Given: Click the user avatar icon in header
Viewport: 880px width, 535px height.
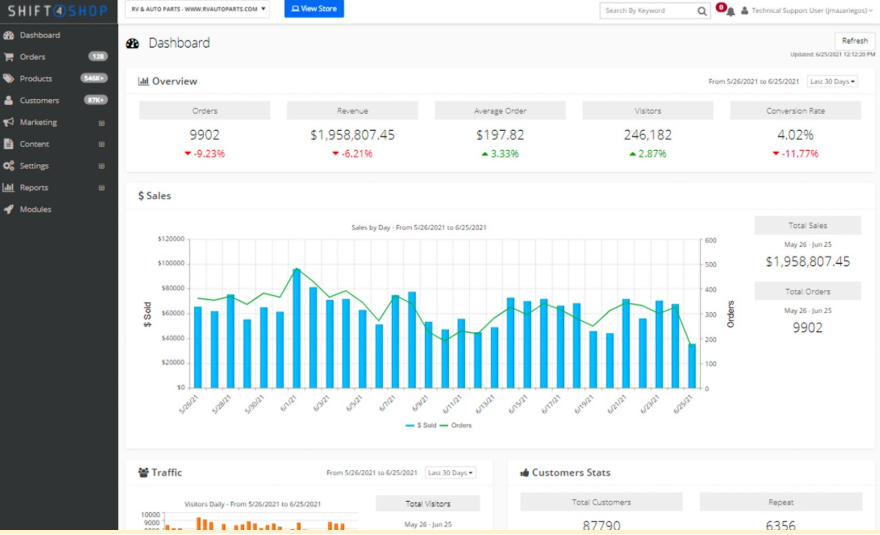Looking at the screenshot, I should pyautogui.click(x=744, y=11).
